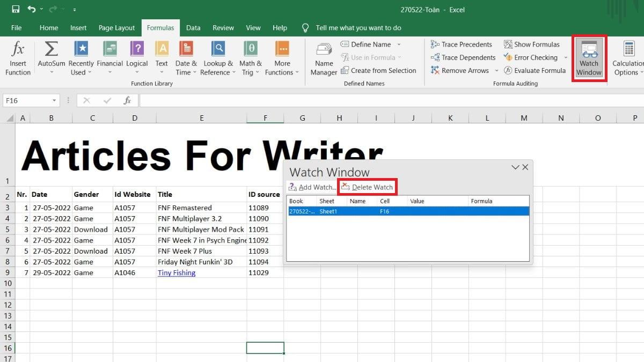Click the Tell me search field
Viewport: 644px width, 362px height.
coord(358,28)
